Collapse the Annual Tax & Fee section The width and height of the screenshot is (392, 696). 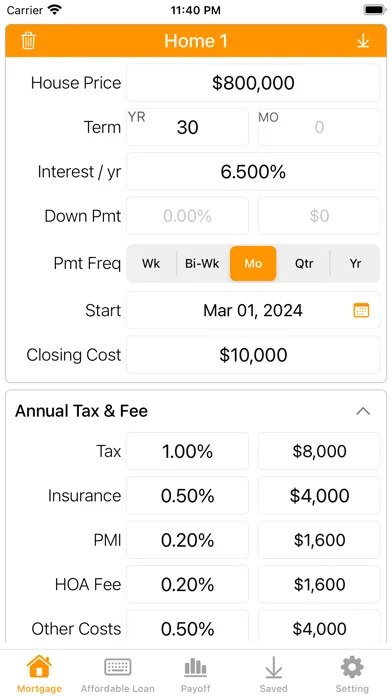pyautogui.click(x=363, y=411)
